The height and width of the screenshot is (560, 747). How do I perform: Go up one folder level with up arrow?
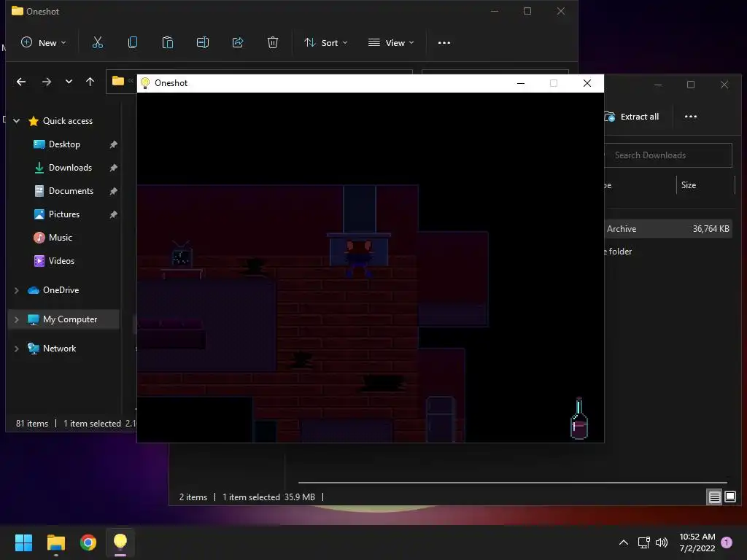click(90, 82)
